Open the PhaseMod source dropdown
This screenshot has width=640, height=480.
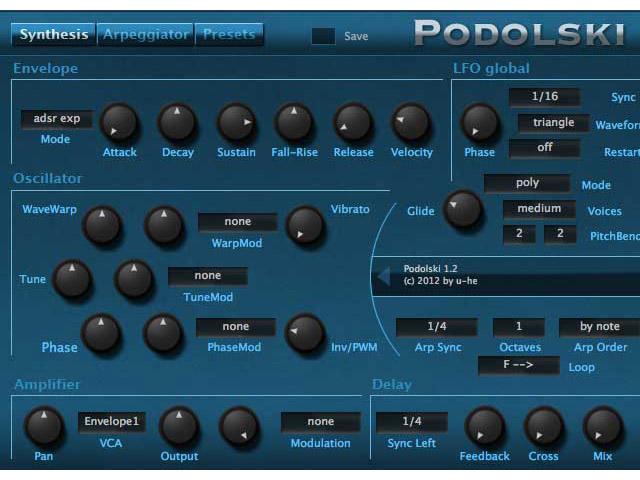coord(236,327)
